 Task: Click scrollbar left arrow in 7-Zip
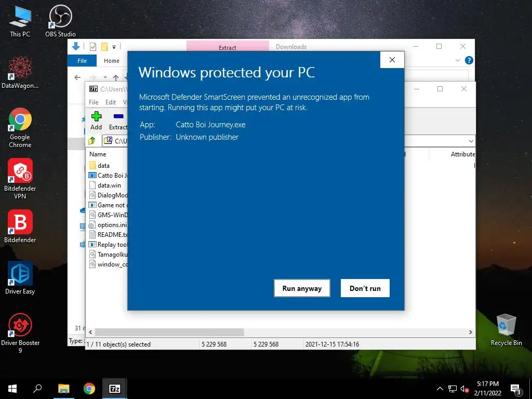(x=90, y=332)
